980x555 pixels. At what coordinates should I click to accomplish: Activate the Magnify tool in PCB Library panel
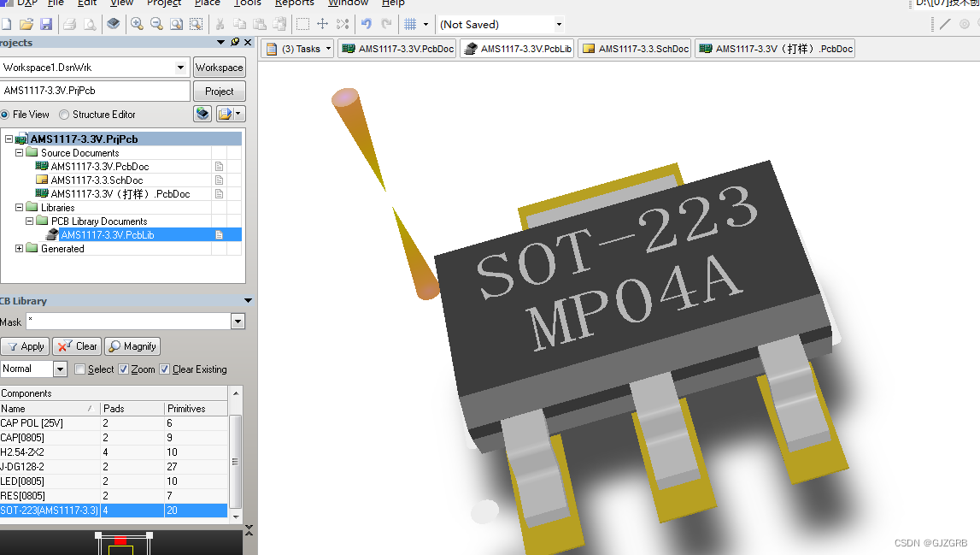132,346
